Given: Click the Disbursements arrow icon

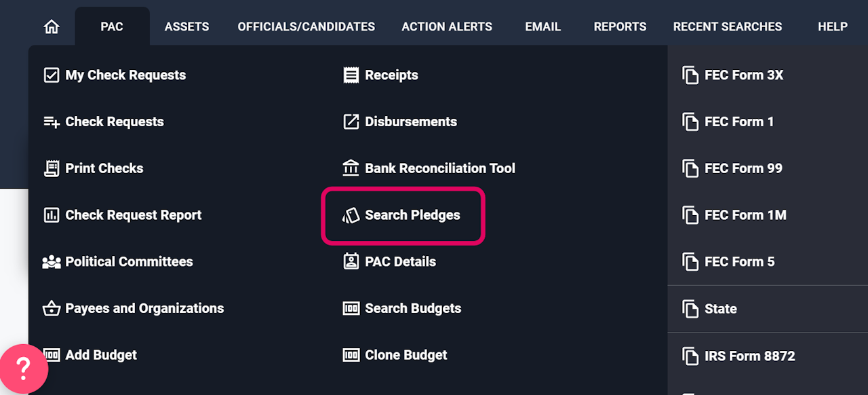Looking at the screenshot, I should point(351,122).
